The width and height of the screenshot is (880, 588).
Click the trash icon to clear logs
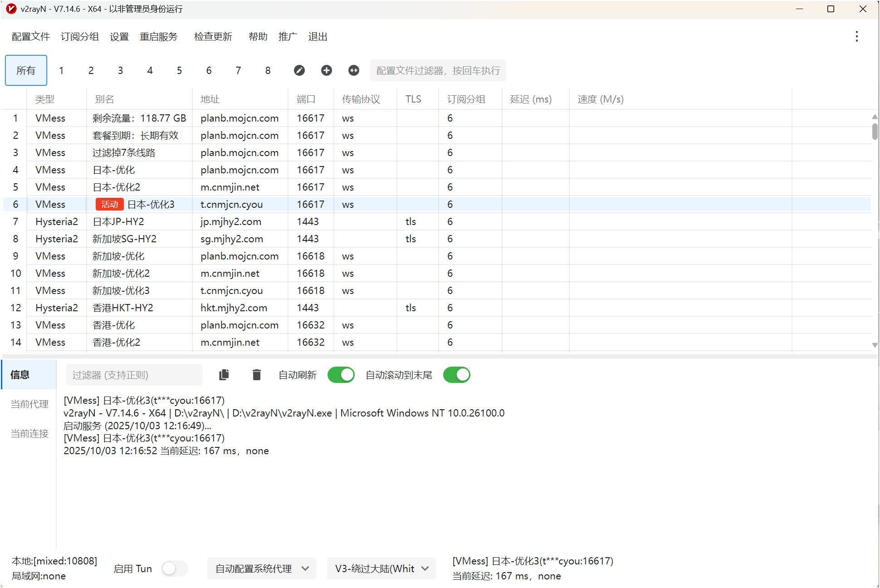click(x=256, y=375)
